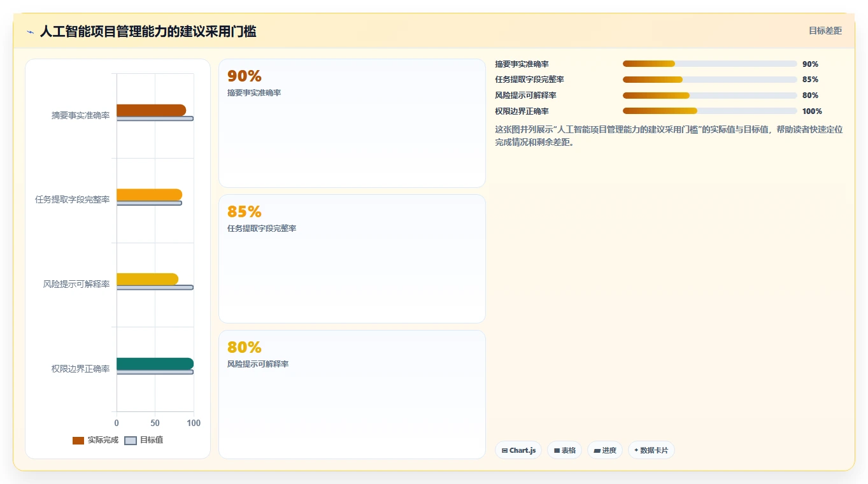The height and width of the screenshot is (484, 868).
Task: Click the 100% value at the progress row's end
Action: coord(812,111)
